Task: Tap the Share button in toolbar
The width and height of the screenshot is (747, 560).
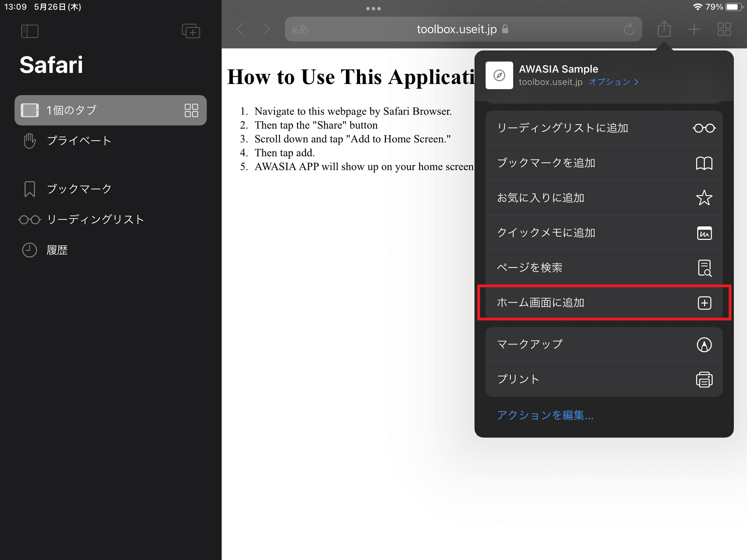Action: pyautogui.click(x=664, y=29)
